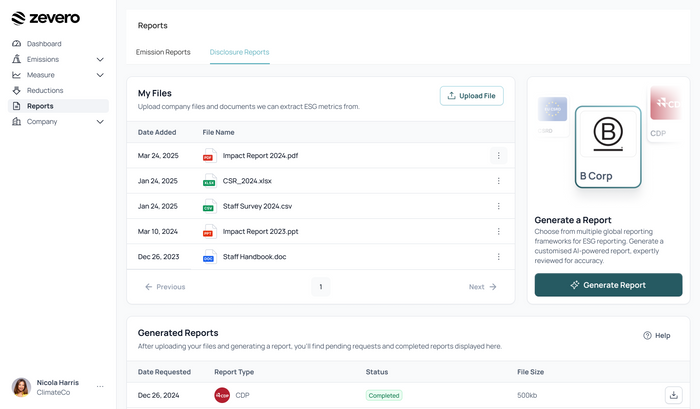Click the Emissions factory icon
700x409 pixels.
pyautogui.click(x=17, y=59)
